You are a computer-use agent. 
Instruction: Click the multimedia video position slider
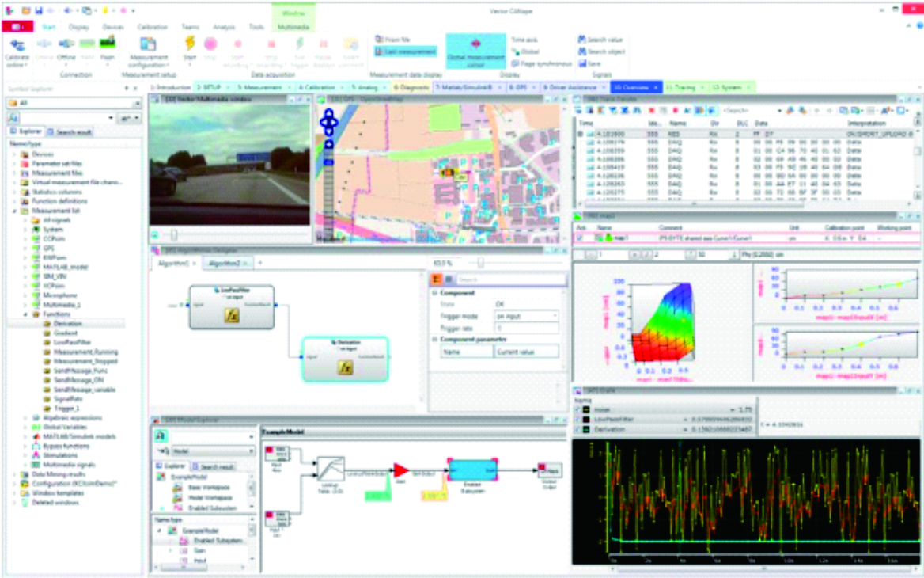pos(173,235)
